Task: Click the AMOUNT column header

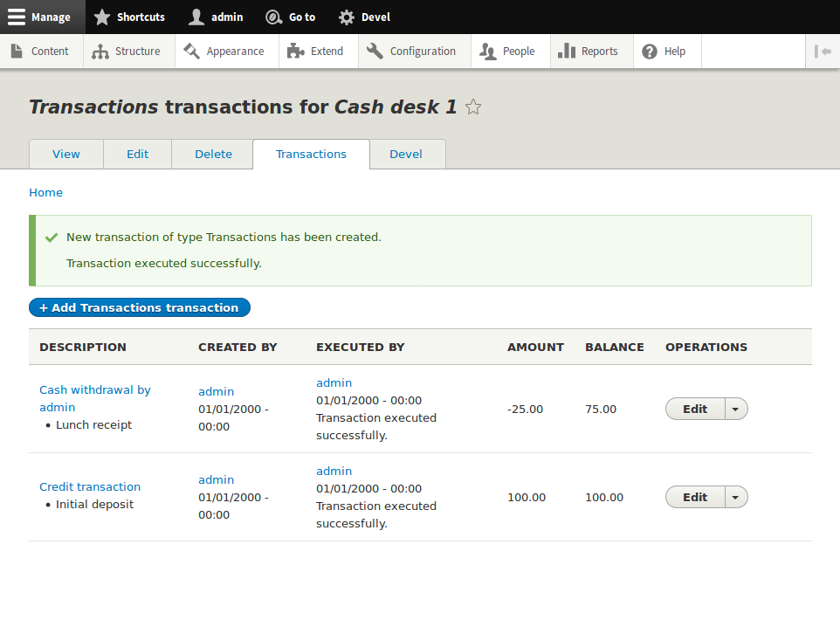Action: pos(535,347)
